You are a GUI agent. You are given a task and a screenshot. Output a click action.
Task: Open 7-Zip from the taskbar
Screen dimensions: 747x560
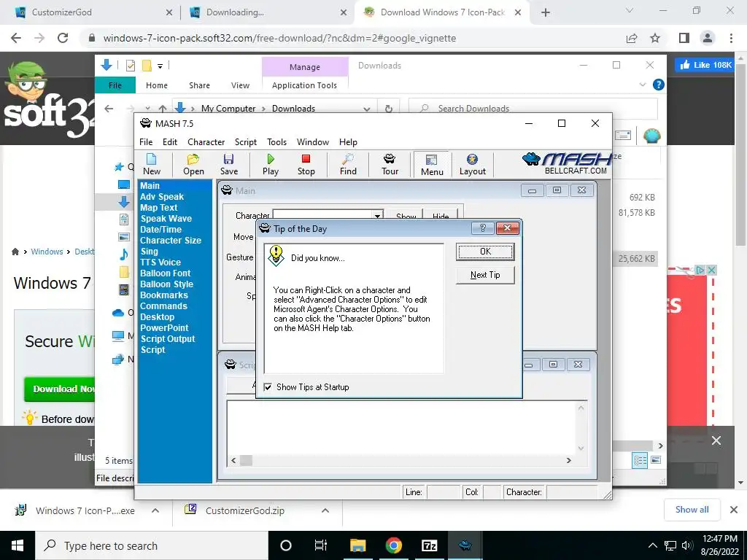[429, 545]
